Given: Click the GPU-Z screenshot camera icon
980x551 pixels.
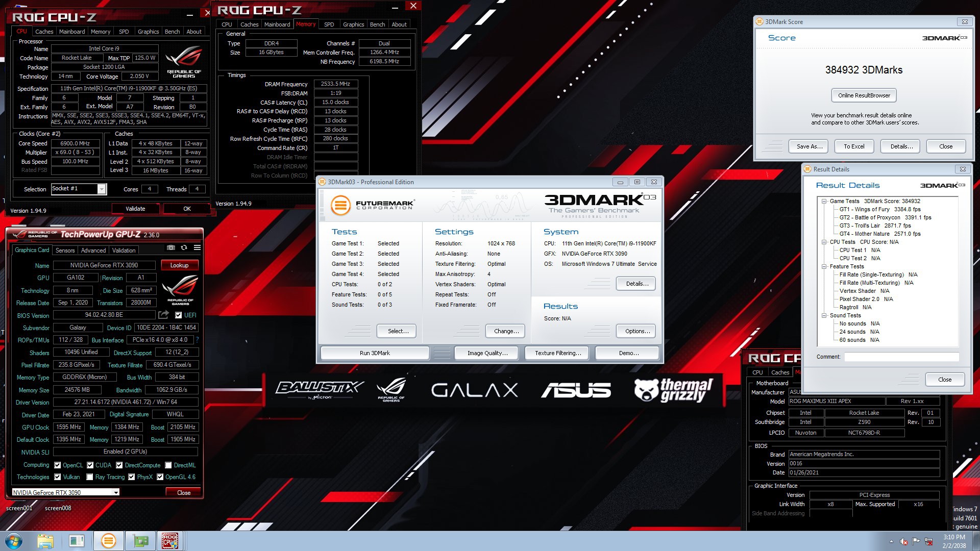Looking at the screenshot, I should (171, 247).
